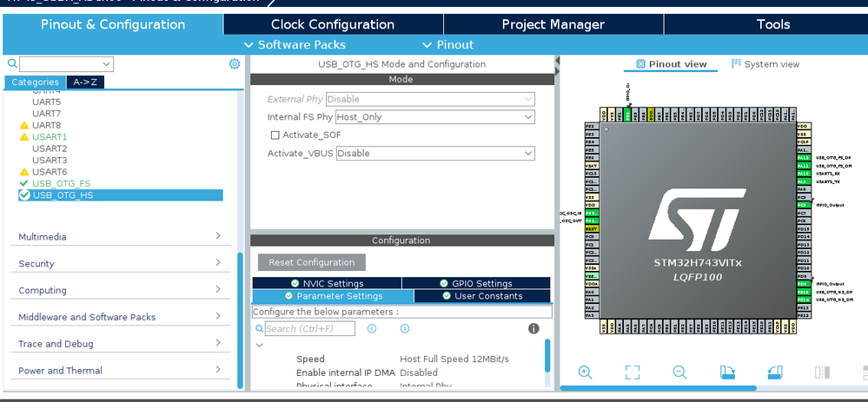Expand the Computing category
Viewport: 868px width, 402px height.
tap(120, 290)
